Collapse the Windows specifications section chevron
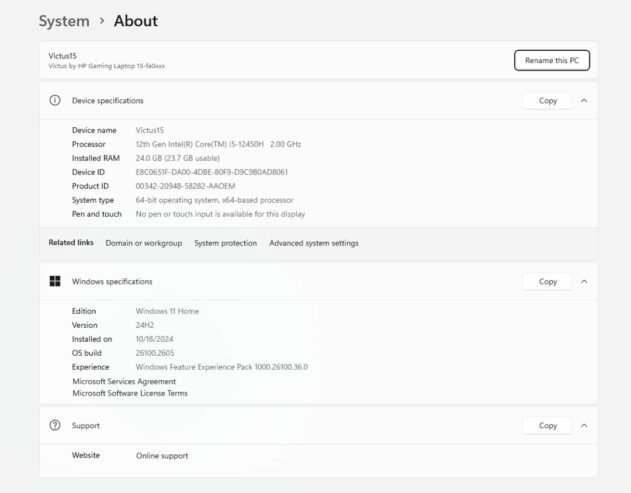 click(584, 281)
